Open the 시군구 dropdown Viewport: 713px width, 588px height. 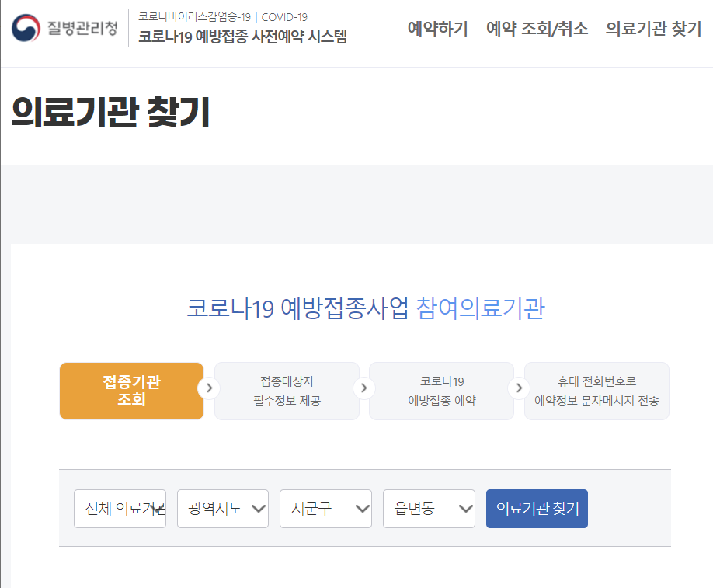[325, 509]
